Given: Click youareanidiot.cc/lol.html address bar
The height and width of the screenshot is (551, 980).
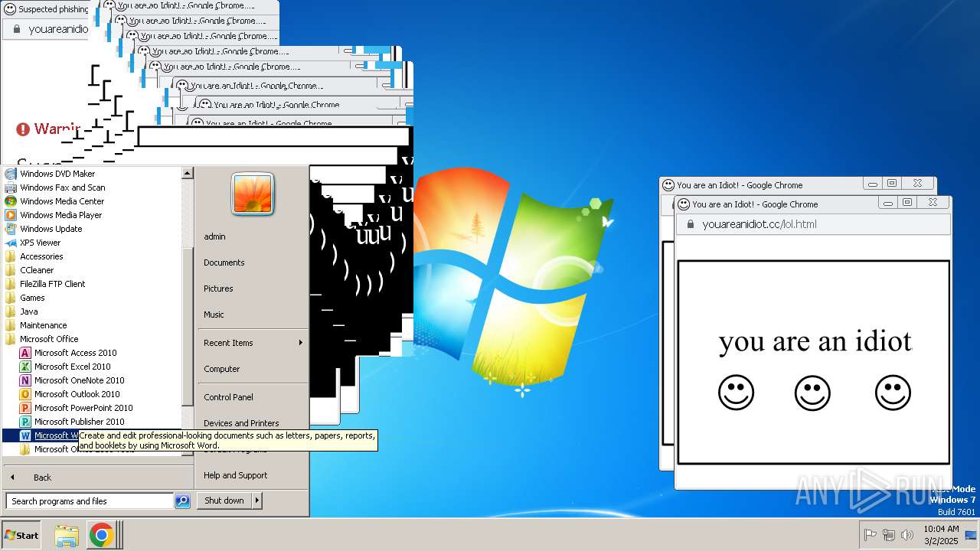Looking at the screenshot, I should [813, 224].
